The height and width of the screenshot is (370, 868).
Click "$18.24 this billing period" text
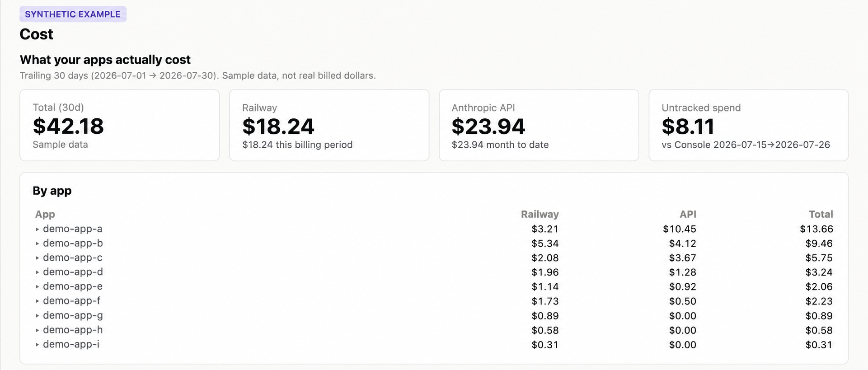(x=297, y=145)
